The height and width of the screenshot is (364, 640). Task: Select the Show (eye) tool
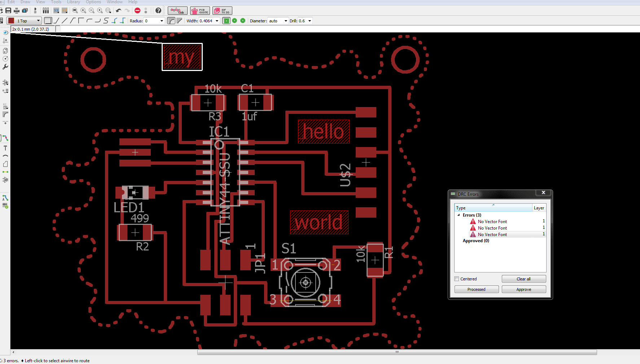[x=5, y=32]
